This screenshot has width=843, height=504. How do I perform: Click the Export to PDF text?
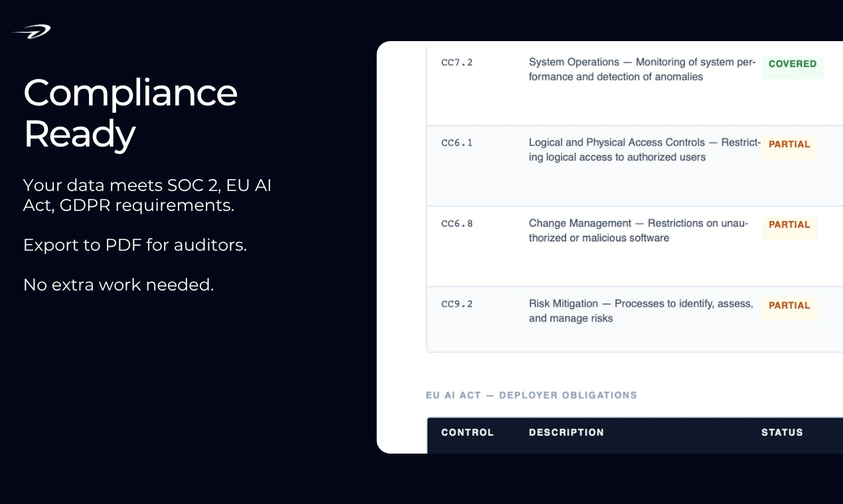(x=135, y=245)
